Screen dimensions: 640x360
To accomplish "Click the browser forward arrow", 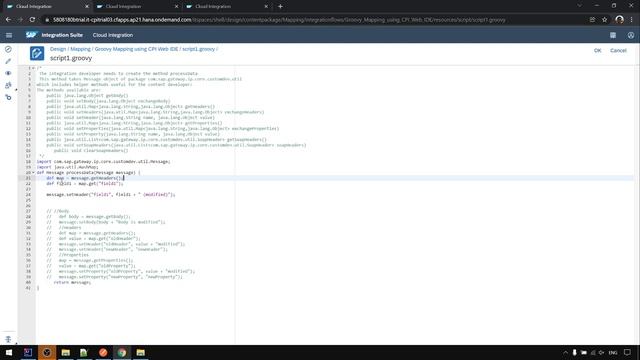I will click(x=20, y=20).
